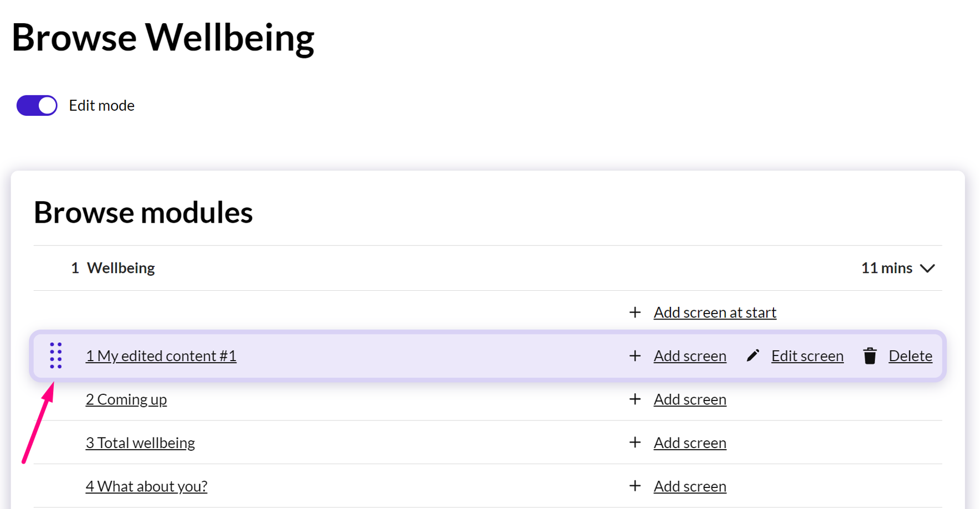Click plus icon in Total wellbeing row
The width and height of the screenshot is (980, 509).
click(x=635, y=443)
